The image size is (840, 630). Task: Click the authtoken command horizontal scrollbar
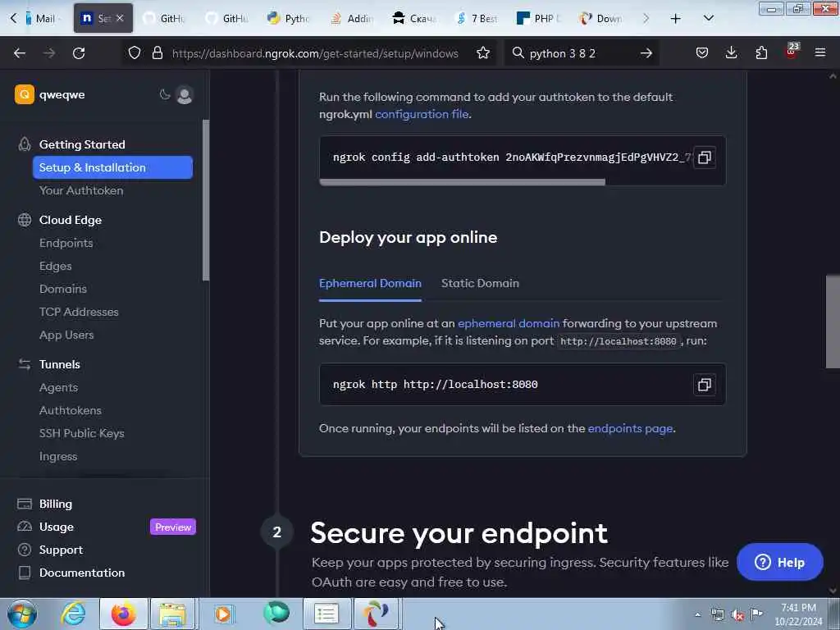pos(463,182)
